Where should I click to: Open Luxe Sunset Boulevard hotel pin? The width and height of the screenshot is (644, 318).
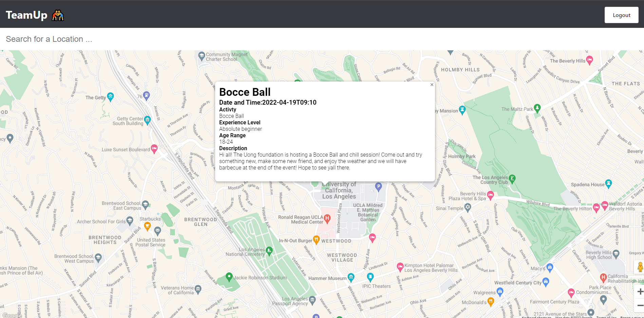[x=154, y=149]
